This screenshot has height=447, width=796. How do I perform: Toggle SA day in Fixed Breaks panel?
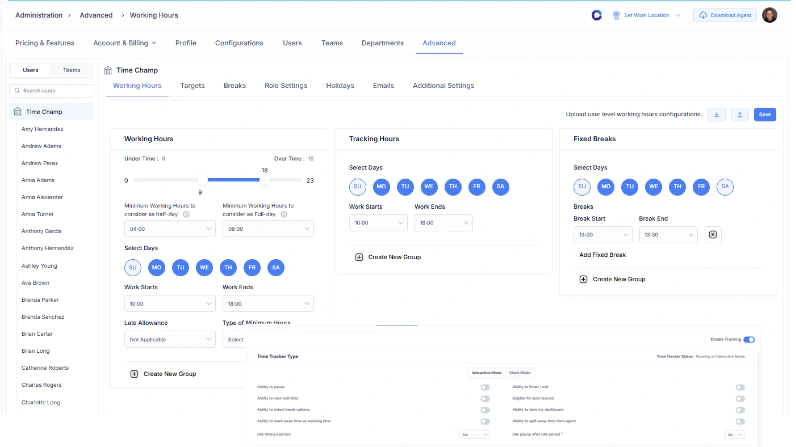point(725,187)
